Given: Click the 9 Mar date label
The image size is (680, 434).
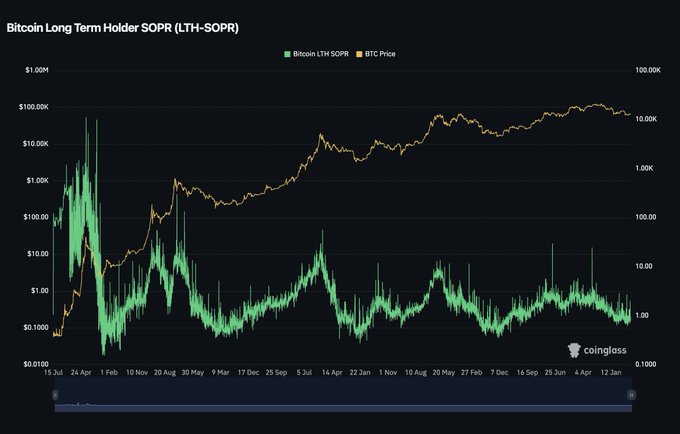Looking at the screenshot, I should (x=220, y=372).
